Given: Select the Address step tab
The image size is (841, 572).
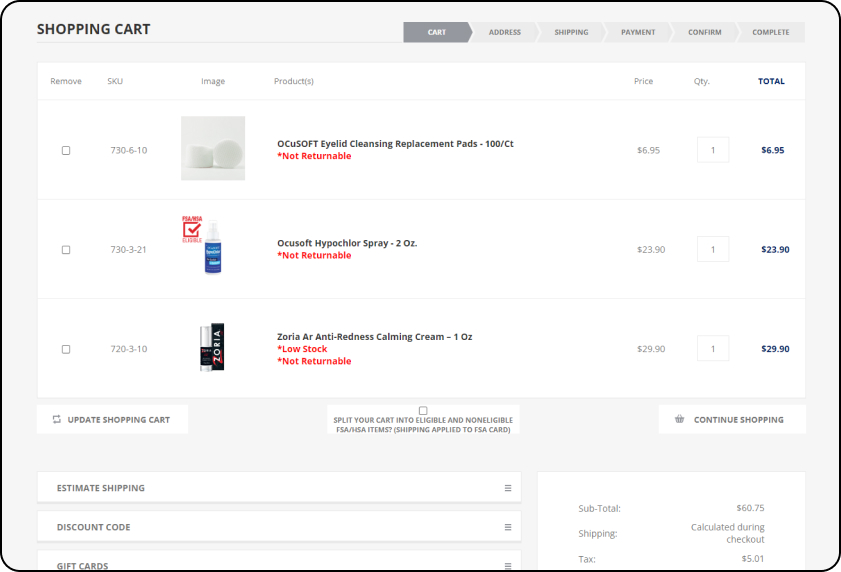Looking at the screenshot, I should [505, 32].
